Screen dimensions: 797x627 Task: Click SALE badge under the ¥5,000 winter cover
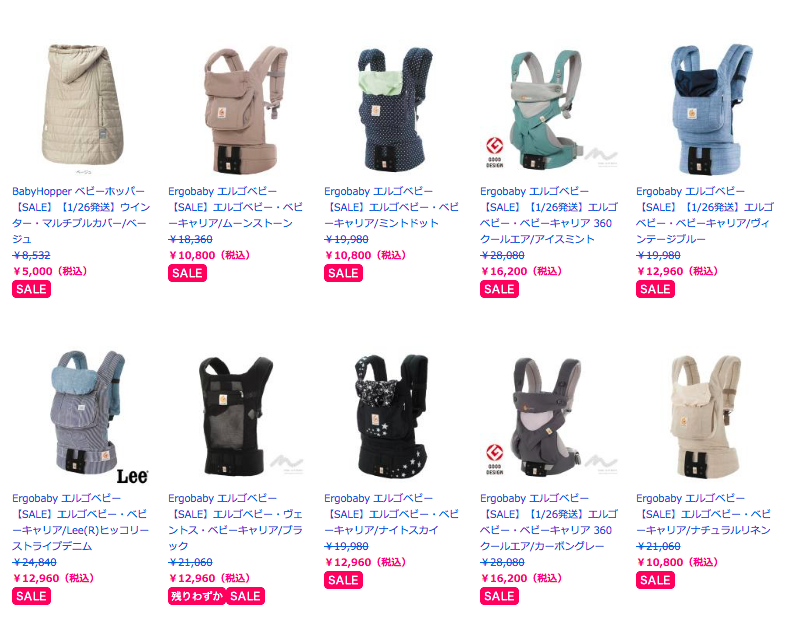point(32,289)
